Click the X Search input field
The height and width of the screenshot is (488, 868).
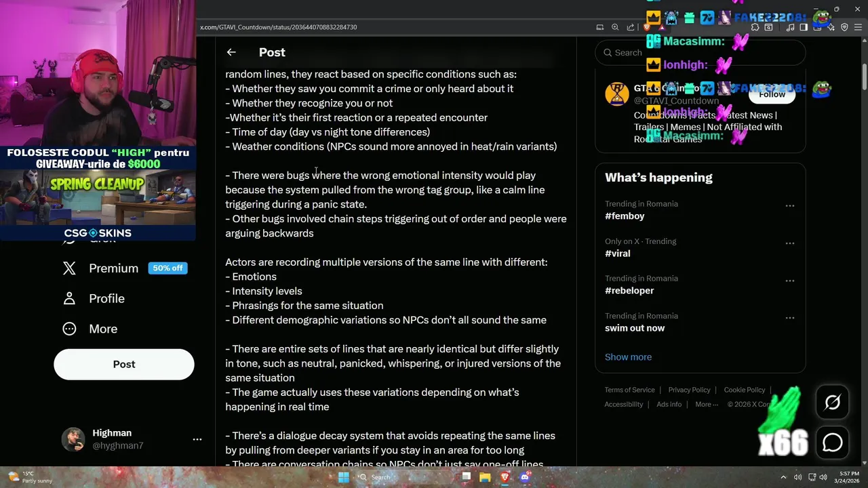tap(701, 53)
